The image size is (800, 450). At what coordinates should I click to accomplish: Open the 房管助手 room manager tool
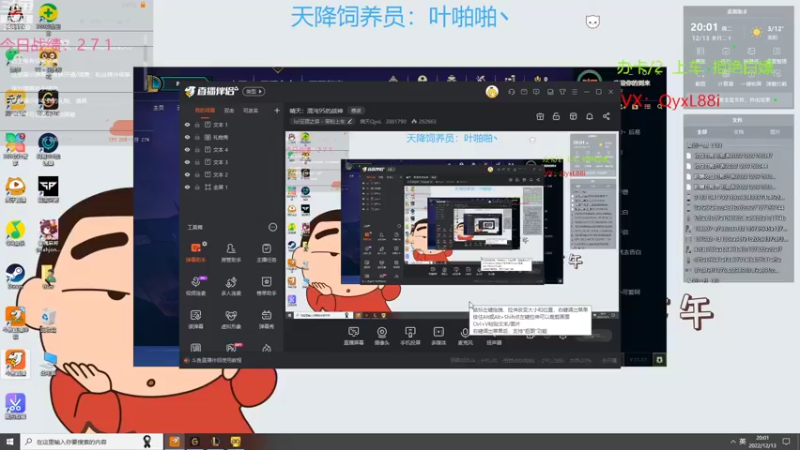(x=231, y=253)
